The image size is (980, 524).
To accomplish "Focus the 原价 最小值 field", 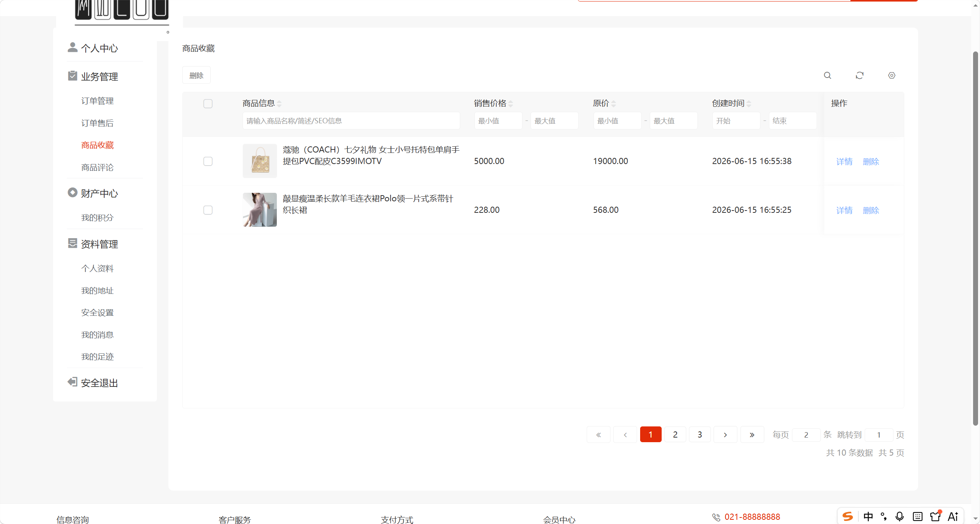I will [x=617, y=121].
